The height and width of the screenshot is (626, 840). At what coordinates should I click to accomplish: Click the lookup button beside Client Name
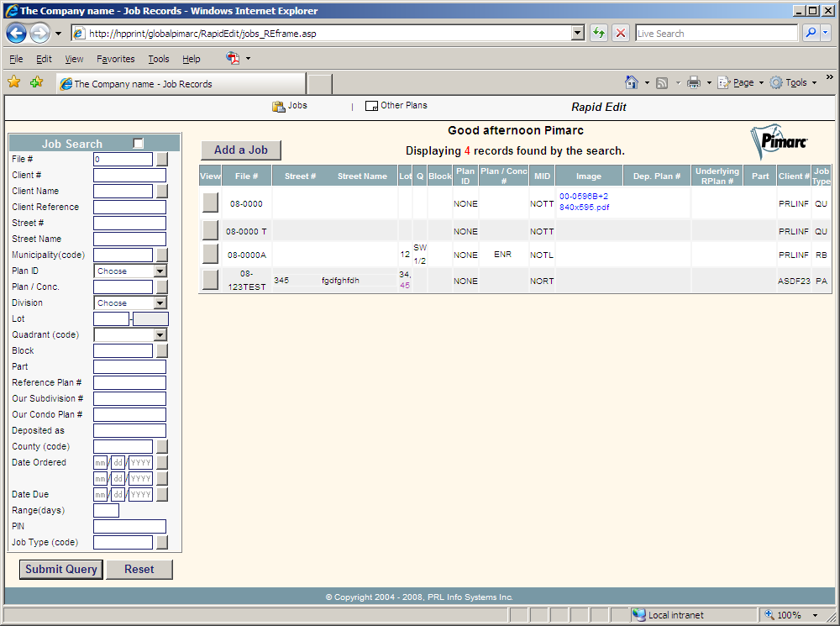tap(162, 192)
